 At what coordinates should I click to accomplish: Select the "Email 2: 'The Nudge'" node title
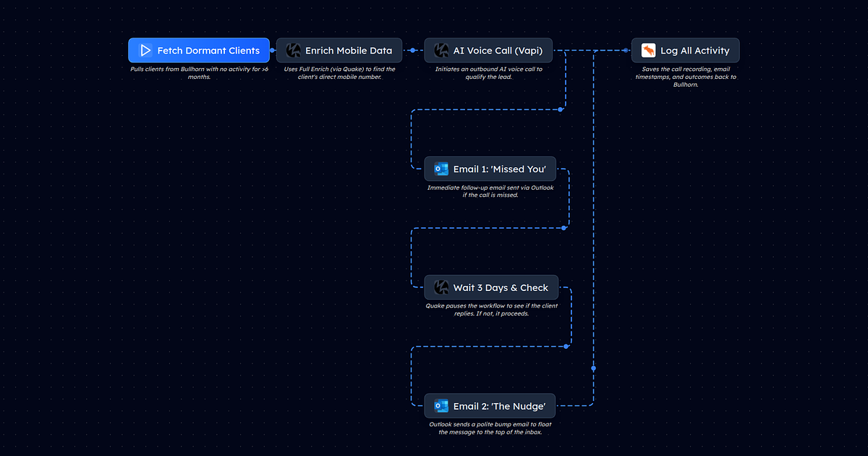click(499, 406)
